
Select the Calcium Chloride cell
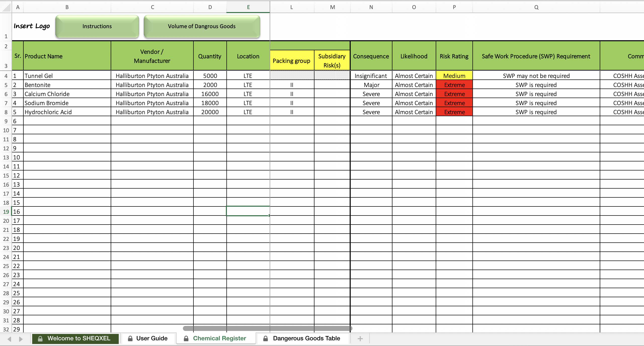(x=67, y=94)
